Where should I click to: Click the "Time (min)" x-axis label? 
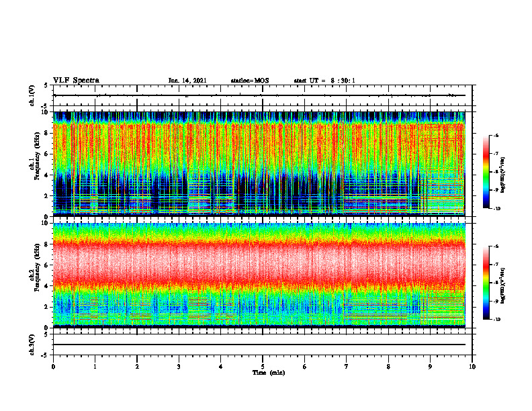tap(269, 373)
